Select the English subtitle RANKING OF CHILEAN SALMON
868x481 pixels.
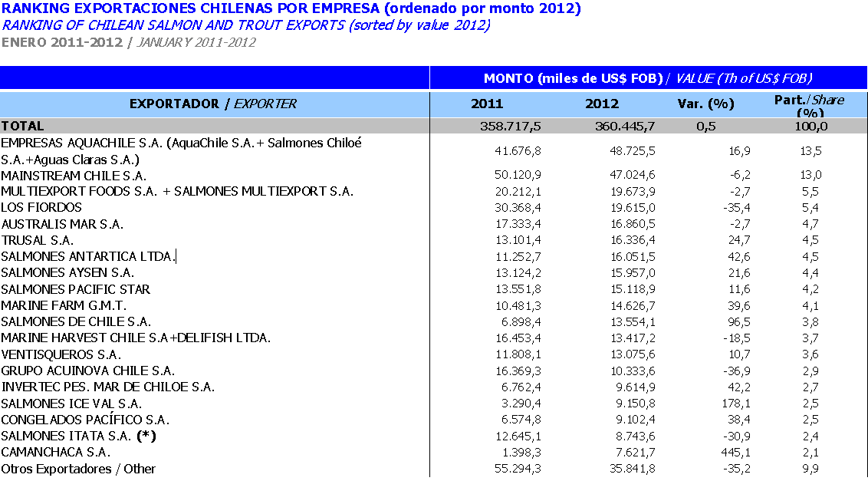pyautogui.click(x=246, y=25)
